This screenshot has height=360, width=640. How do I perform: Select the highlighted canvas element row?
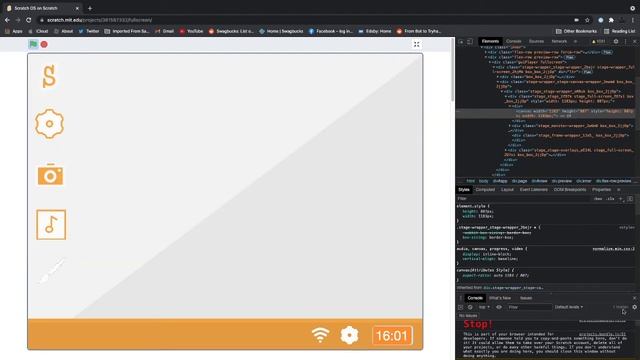coord(545,113)
